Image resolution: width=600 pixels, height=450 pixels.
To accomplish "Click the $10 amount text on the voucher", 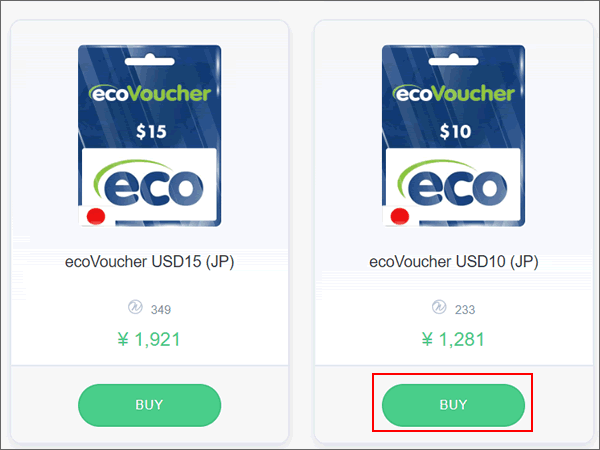I will [x=455, y=132].
